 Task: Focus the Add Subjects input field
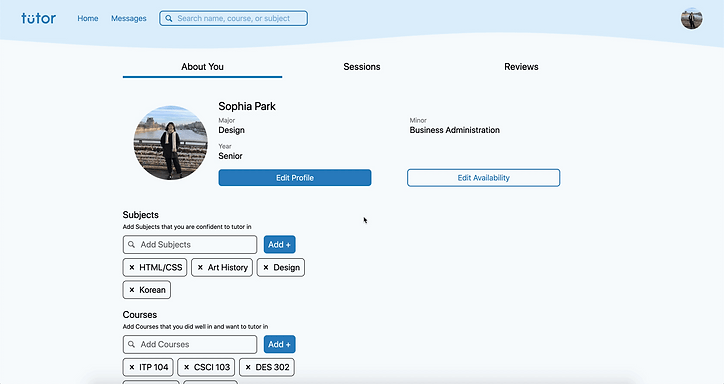pyautogui.click(x=190, y=244)
